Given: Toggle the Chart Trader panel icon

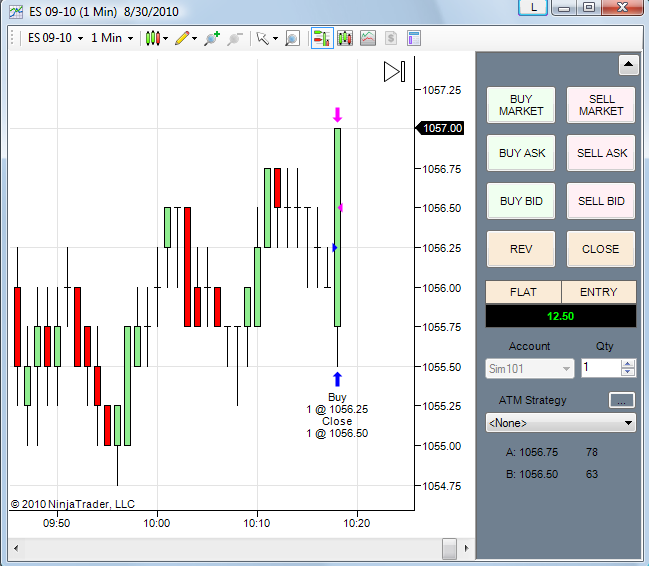Looking at the screenshot, I should 322,39.
